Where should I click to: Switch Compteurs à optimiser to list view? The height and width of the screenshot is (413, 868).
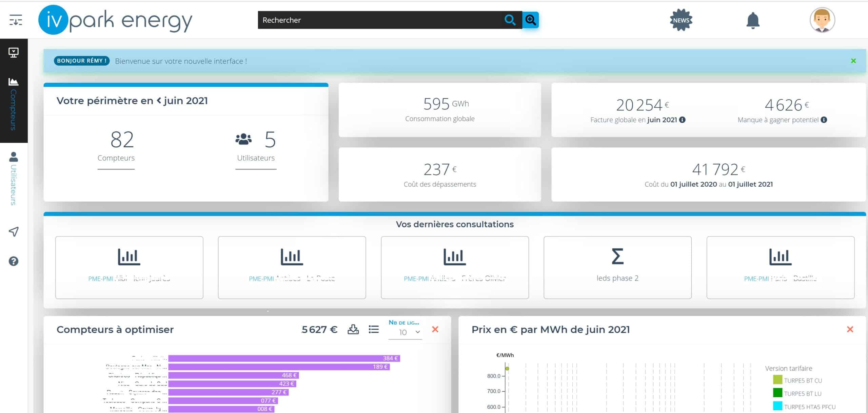point(374,329)
